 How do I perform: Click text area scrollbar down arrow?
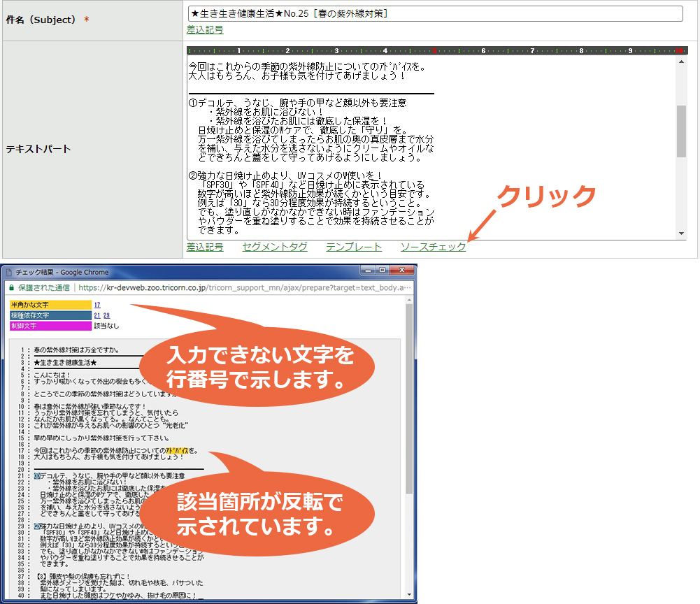[681, 233]
